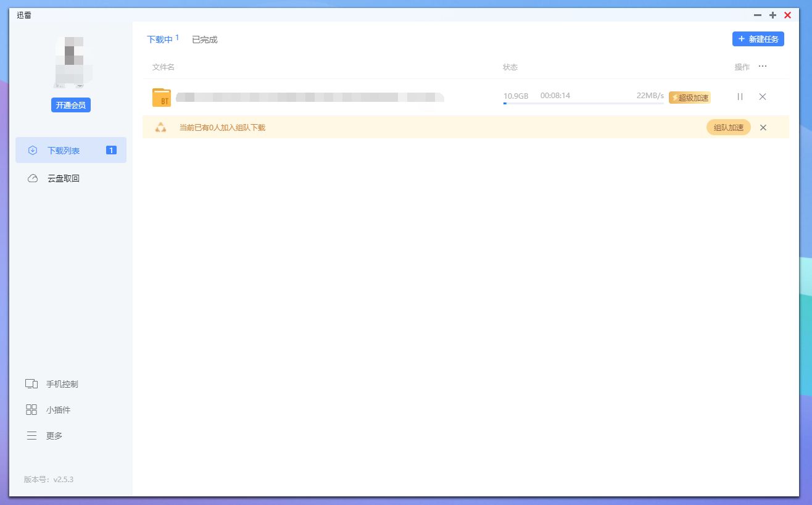
Task: Open 下载列表 in sidebar
Action: click(71, 150)
